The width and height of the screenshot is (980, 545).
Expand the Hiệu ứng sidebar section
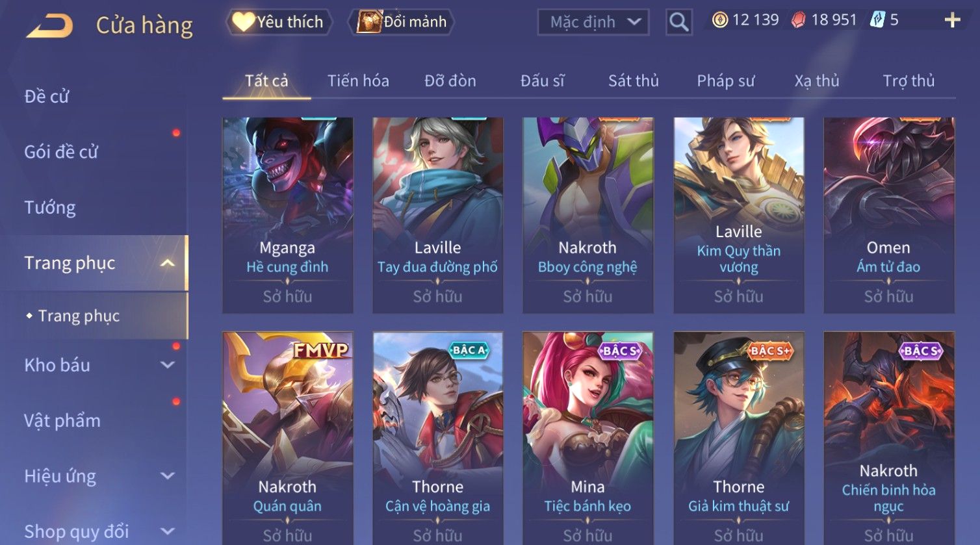click(x=167, y=476)
